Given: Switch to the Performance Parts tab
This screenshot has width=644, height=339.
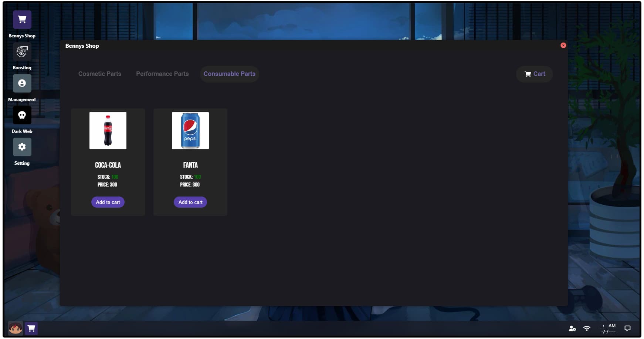Looking at the screenshot, I should click(162, 74).
